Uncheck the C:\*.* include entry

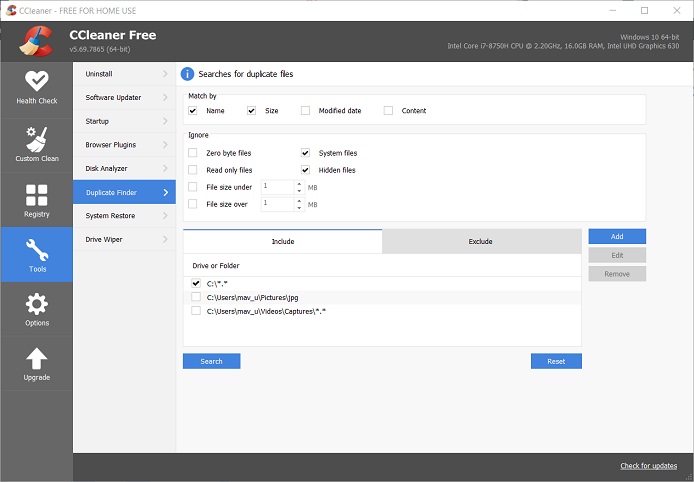tap(196, 283)
